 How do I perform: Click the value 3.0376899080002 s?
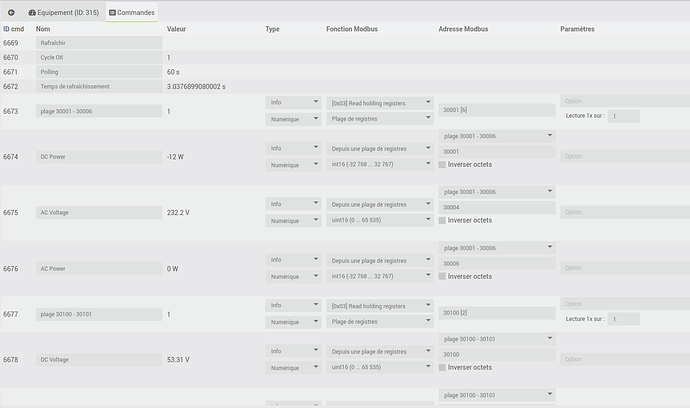pos(196,87)
